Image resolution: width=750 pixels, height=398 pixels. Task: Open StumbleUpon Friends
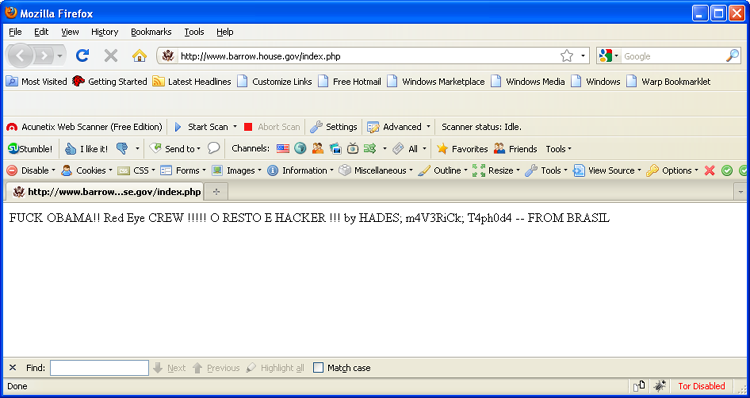click(x=516, y=149)
